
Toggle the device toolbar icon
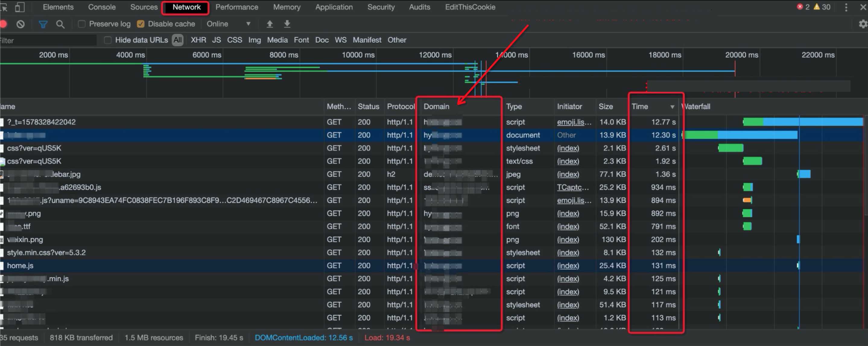pos(20,7)
